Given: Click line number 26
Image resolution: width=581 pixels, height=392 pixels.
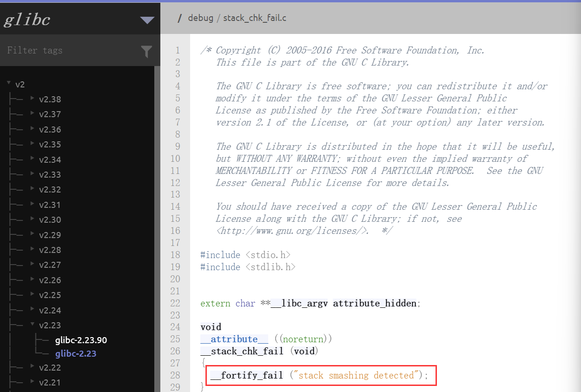Looking at the screenshot, I should pyautogui.click(x=175, y=351).
